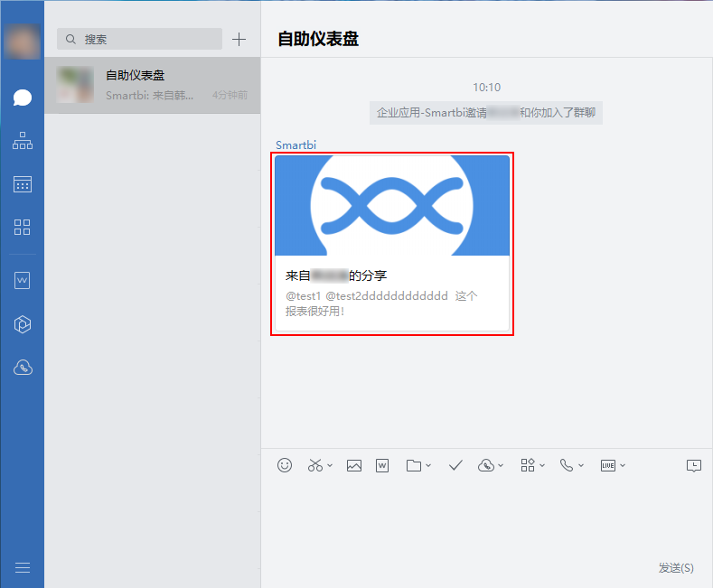
Task: Click the checkmark to-do icon
Action: tap(455, 465)
